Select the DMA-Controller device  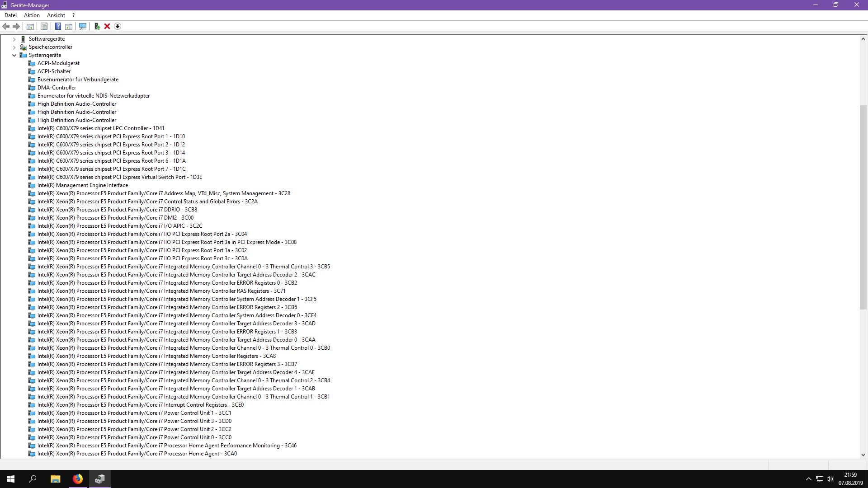click(57, 88)
